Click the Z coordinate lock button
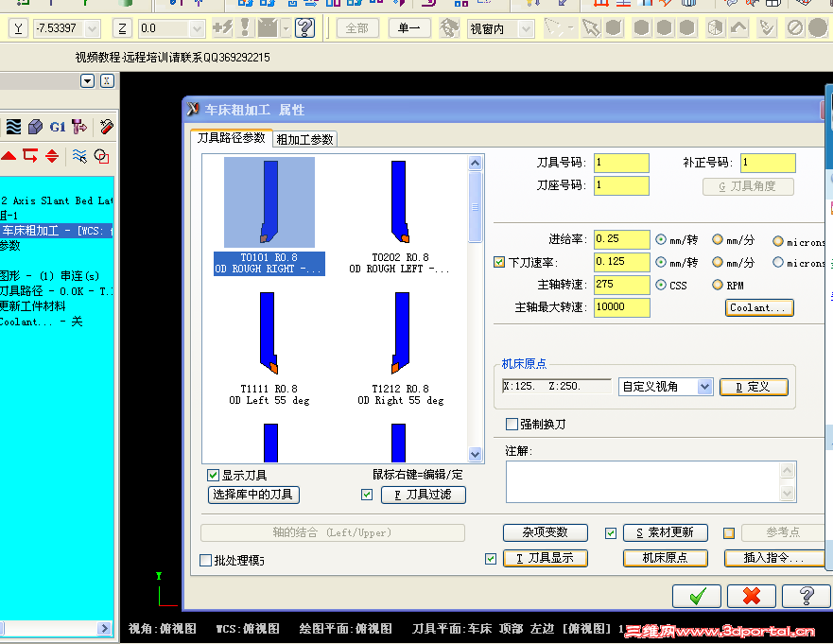This screenshot has height=644, width=833. [x=122, y=28]
